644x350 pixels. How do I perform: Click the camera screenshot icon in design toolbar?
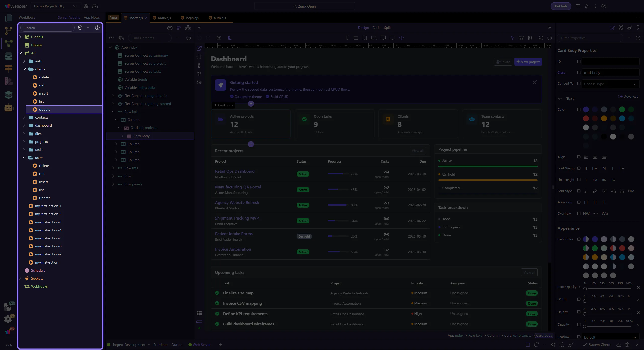click(219, 38)
